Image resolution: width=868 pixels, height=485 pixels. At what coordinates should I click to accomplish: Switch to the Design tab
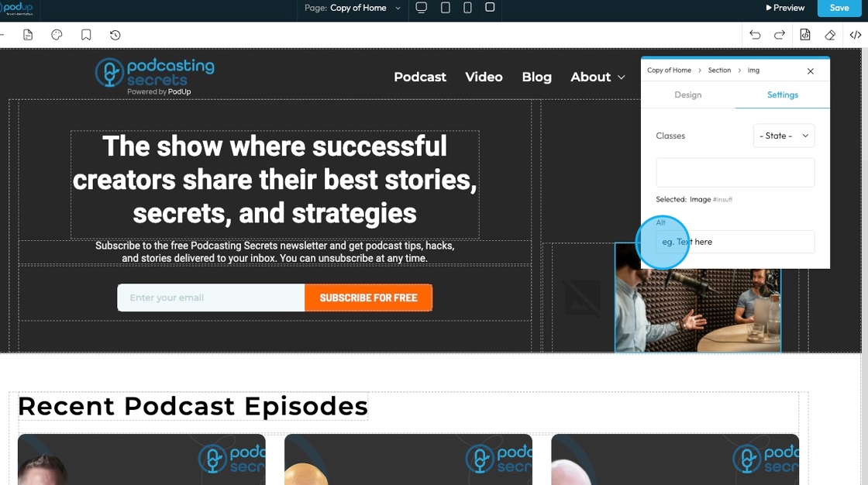[688, 95]
